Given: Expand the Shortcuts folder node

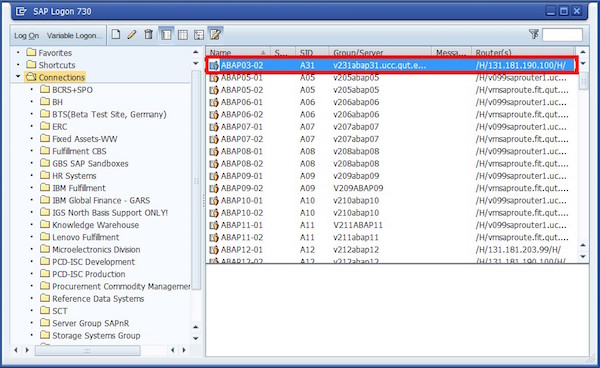Looking at the screenshot, I should 18,65.
